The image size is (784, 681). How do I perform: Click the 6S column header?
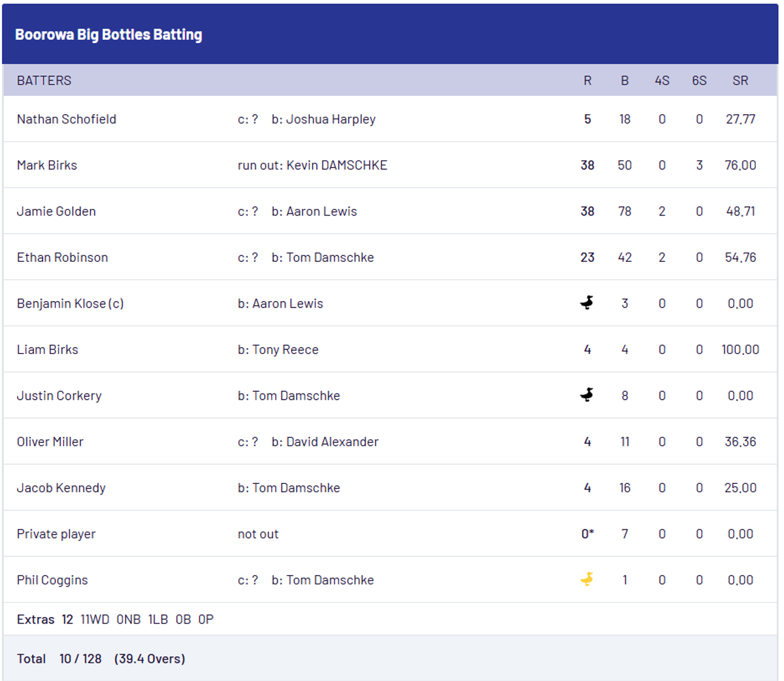[x=699, y=80]
